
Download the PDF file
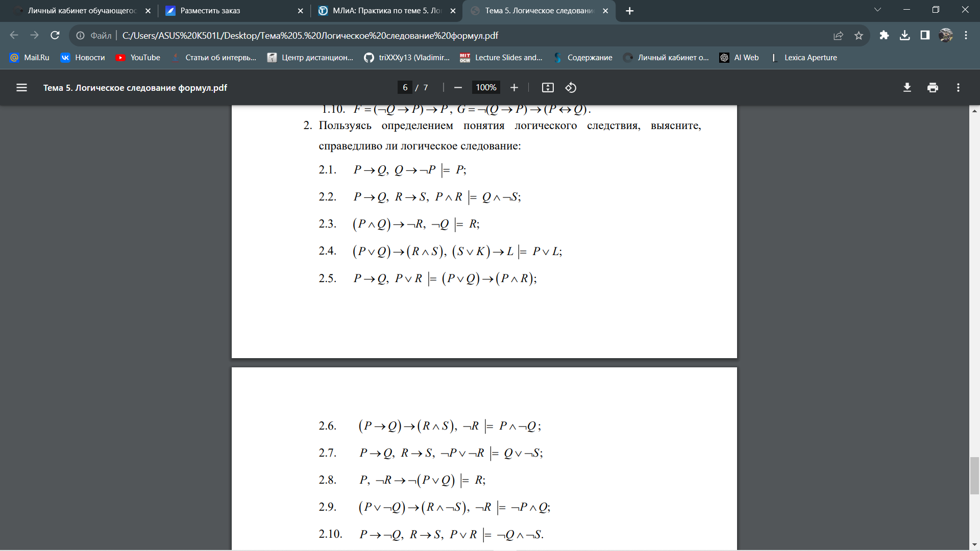tap(907, 88)
